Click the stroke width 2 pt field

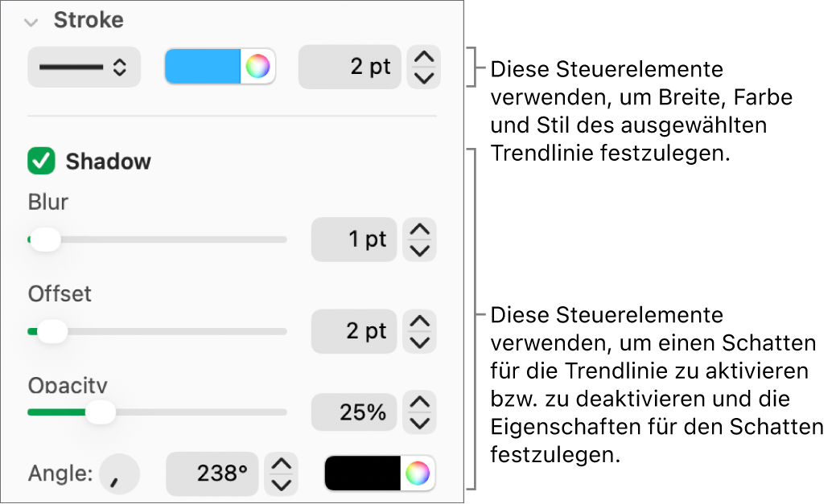349,67
